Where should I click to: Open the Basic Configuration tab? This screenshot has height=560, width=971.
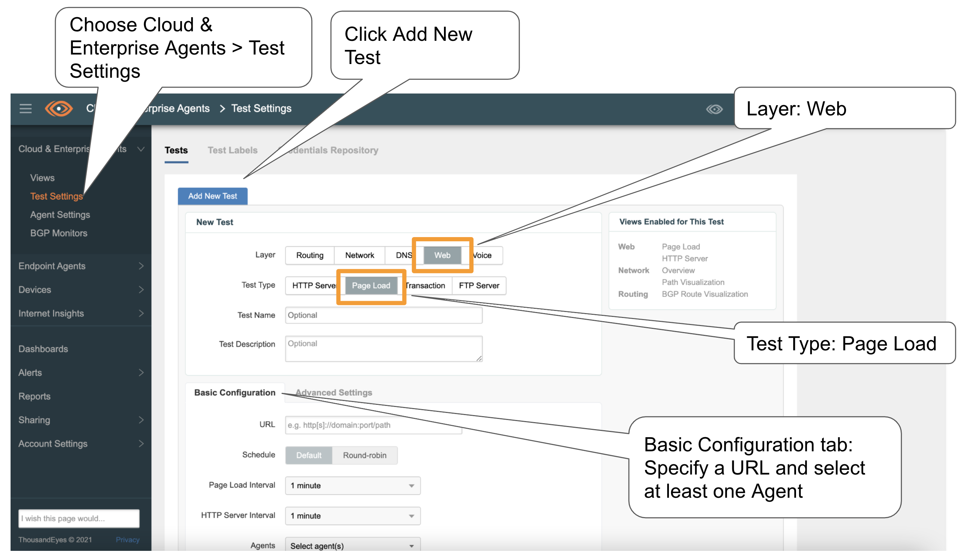(x=235, y=393)
